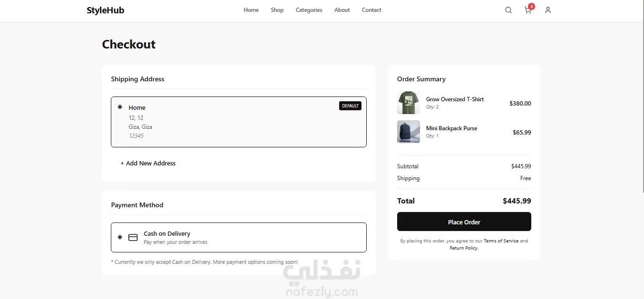Click the Checkout page title
This screenshot has height=299, width=644.
(x=129, y=44)
